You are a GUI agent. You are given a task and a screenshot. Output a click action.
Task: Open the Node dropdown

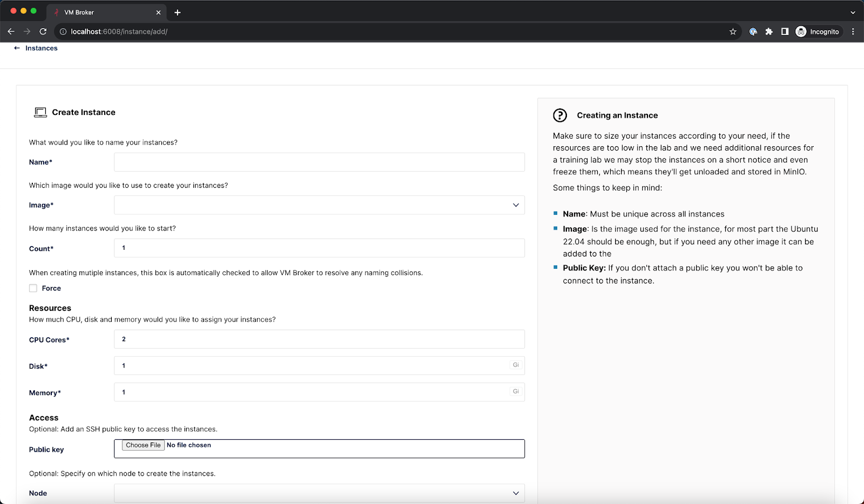319,493
